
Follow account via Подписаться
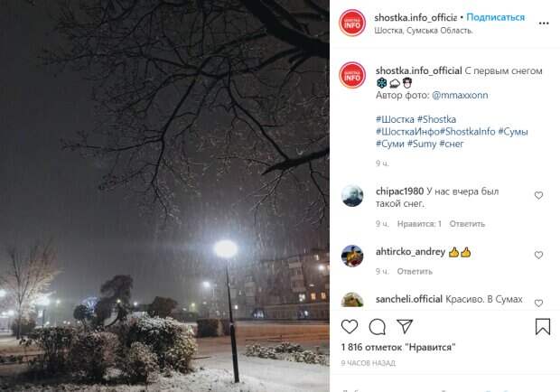tap(495, 17)
